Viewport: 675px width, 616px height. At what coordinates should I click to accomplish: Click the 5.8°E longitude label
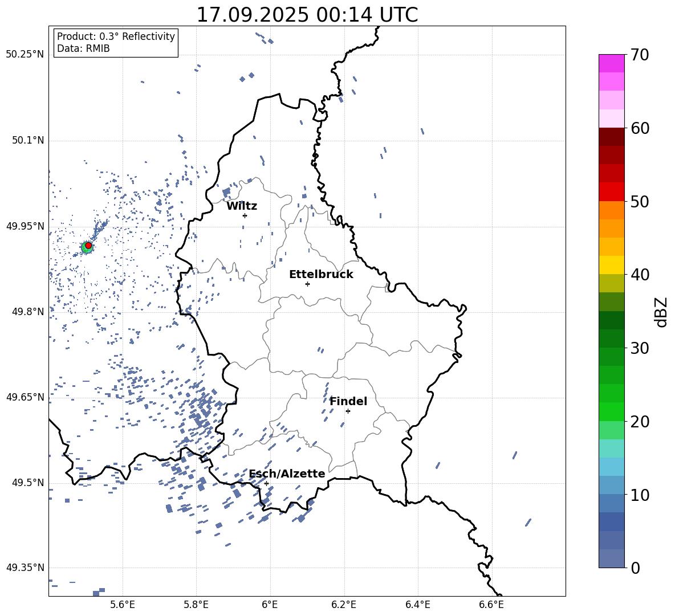coord(196,605)
